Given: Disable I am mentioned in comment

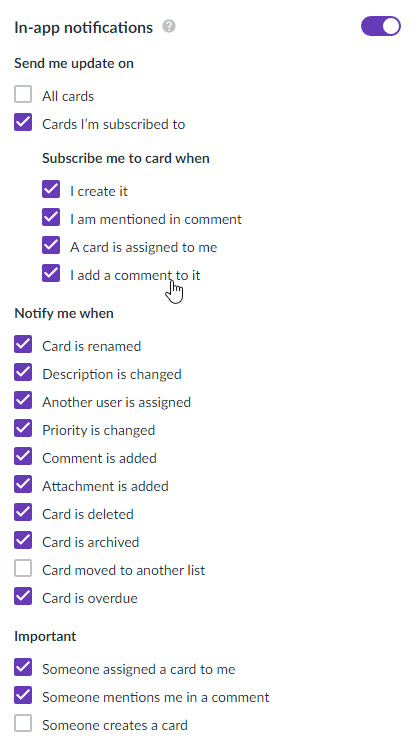Looking at the screenshot, I should coord(51,218).
